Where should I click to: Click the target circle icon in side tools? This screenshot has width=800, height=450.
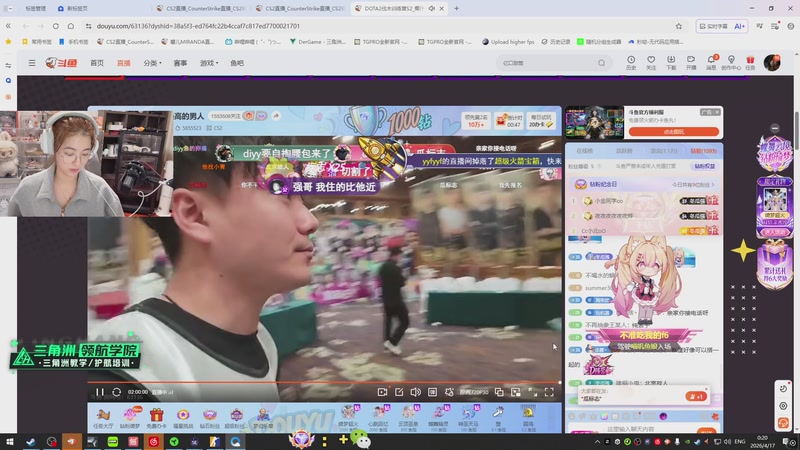783,406
